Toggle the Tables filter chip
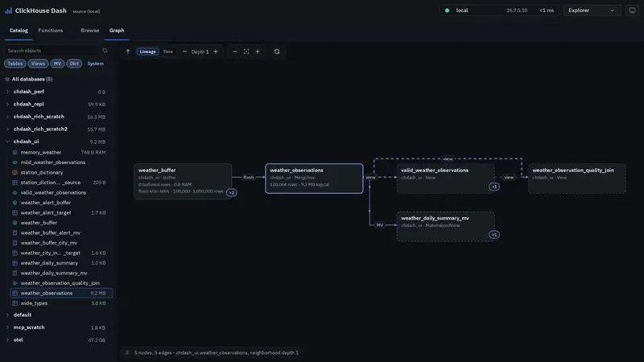The width and height of the screenshot is (644, 362). pyautogui.click(x=15, y=64)
